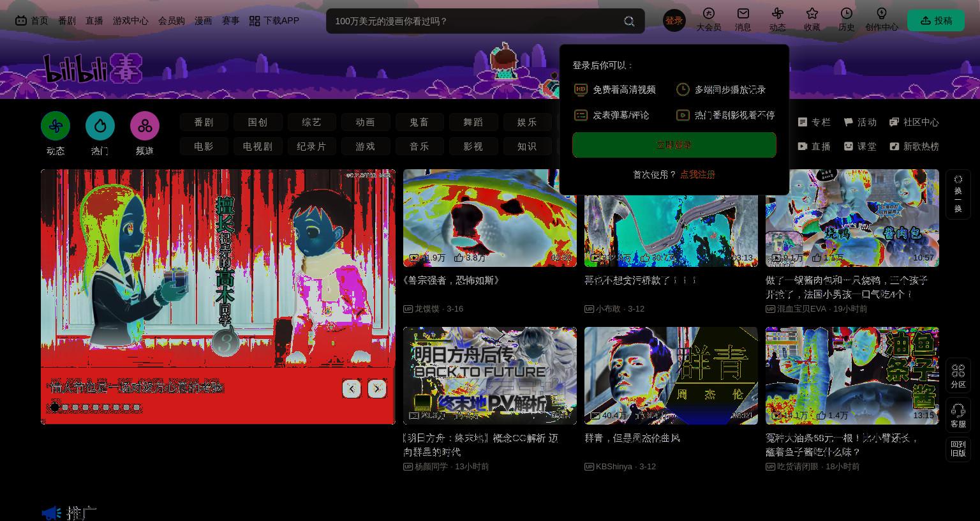Open 首页 home in top navigation
This screenshot has width=980, height=521.
point(32,20)
